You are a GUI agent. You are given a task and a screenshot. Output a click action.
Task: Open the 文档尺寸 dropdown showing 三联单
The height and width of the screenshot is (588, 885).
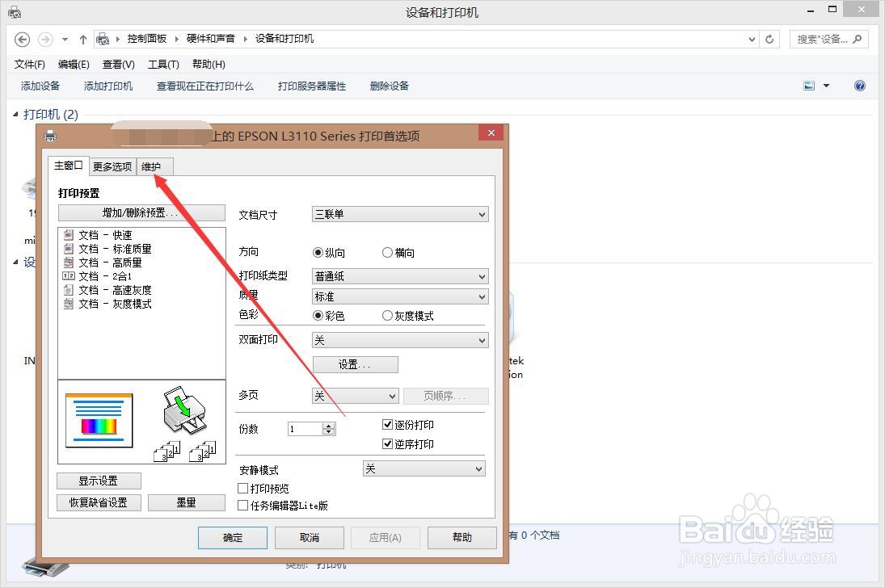[x=400, y=214]
